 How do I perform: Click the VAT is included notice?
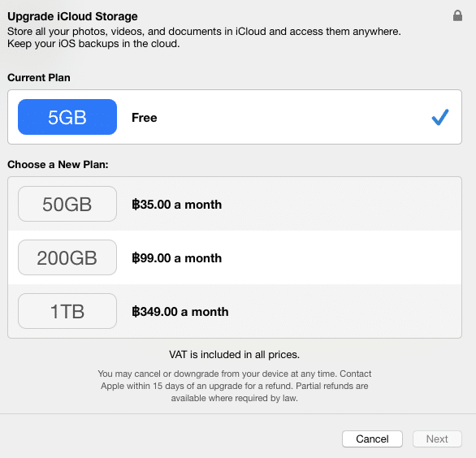[x=235, y=355]
